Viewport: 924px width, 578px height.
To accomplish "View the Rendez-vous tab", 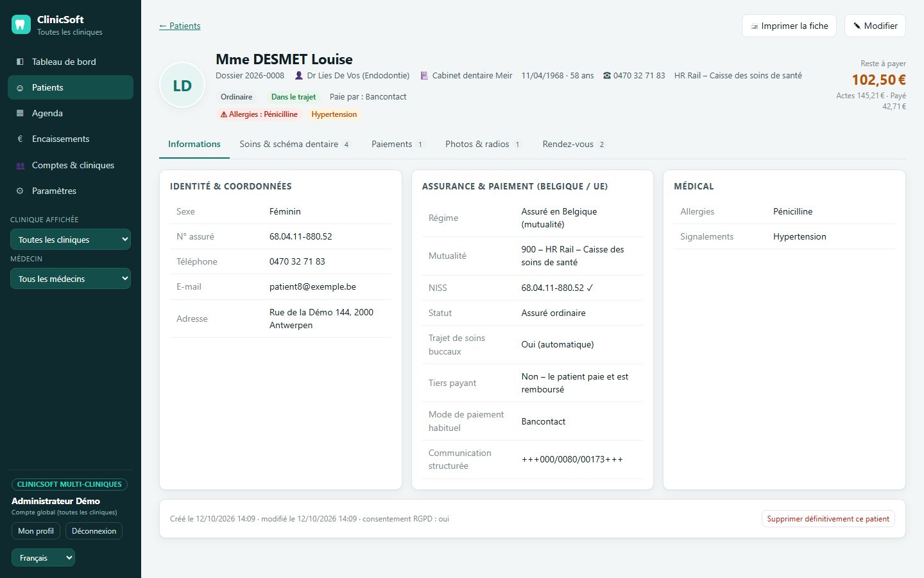I will click(x=574, y=144).
